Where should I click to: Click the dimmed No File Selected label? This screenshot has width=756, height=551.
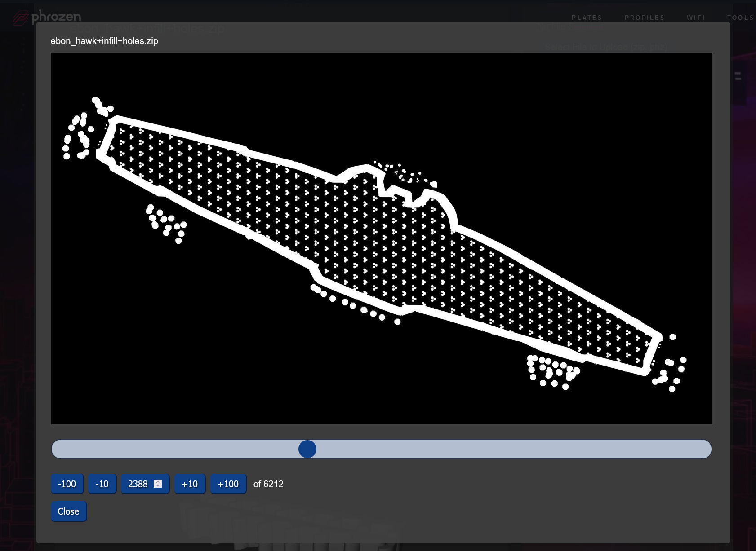point(570,27)
